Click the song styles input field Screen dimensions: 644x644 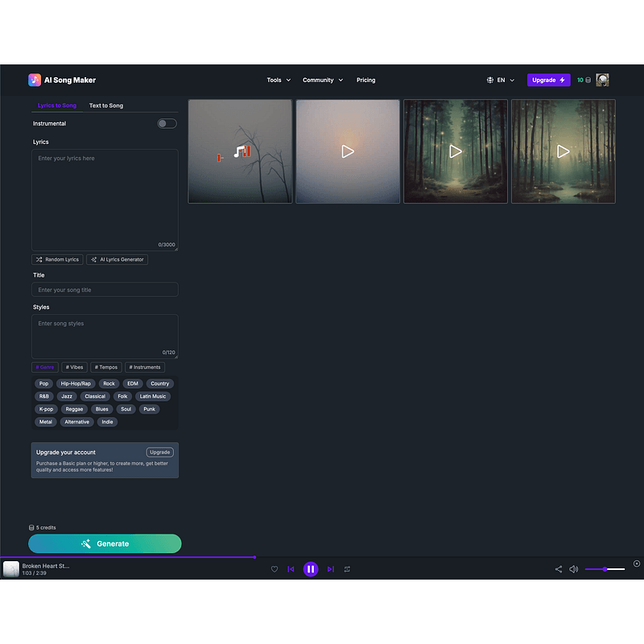pyautogui.click(x=105, y=336)
